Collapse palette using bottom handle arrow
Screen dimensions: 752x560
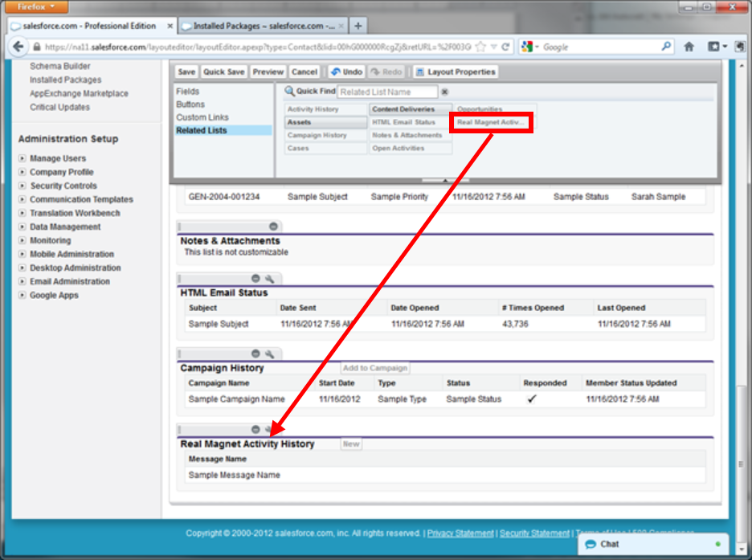click(445, 180)
